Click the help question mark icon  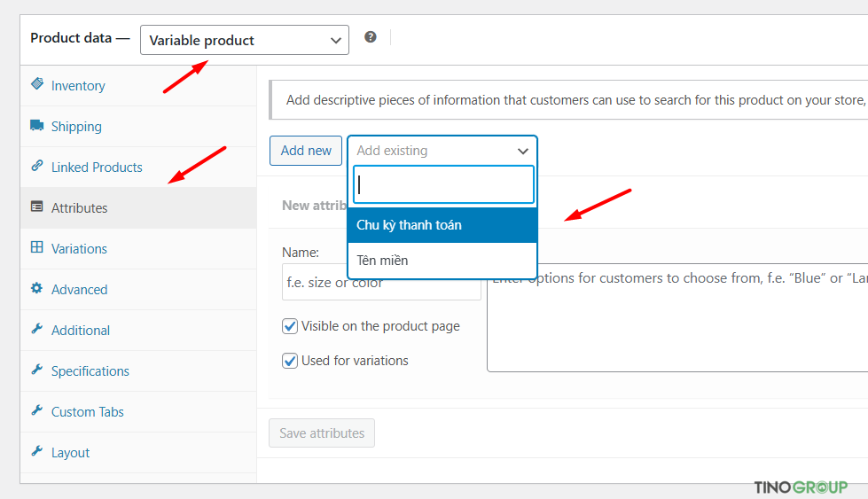click(x=371, y=37)
